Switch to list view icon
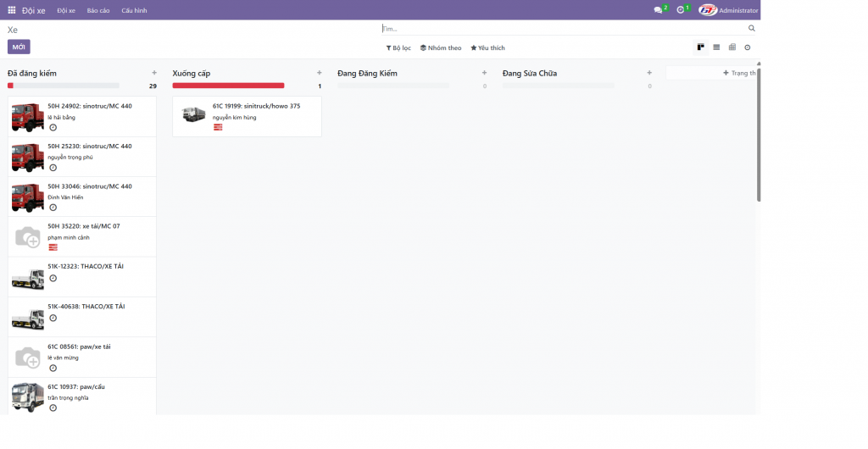This screenshot has width=868, height=449. pyautogui.click(x=716, y=47)
